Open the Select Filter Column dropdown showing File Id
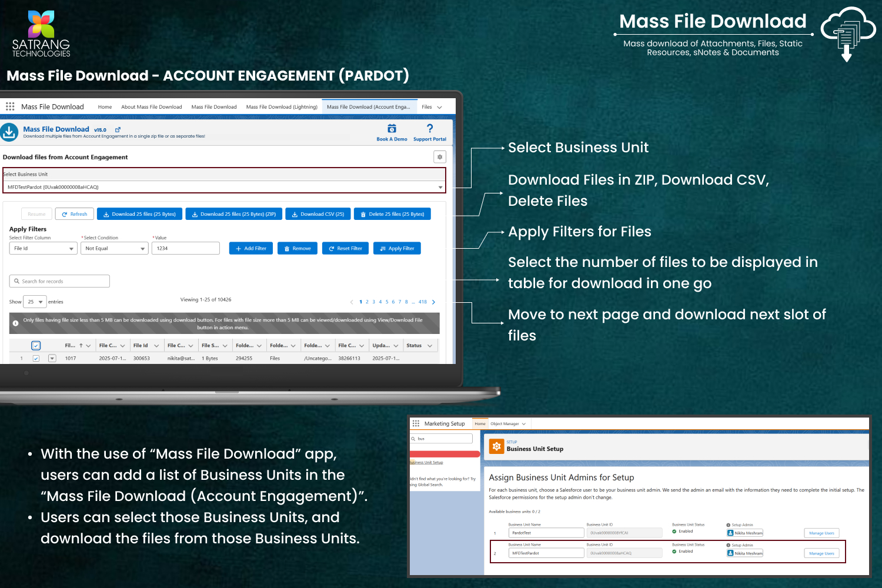 44,249
